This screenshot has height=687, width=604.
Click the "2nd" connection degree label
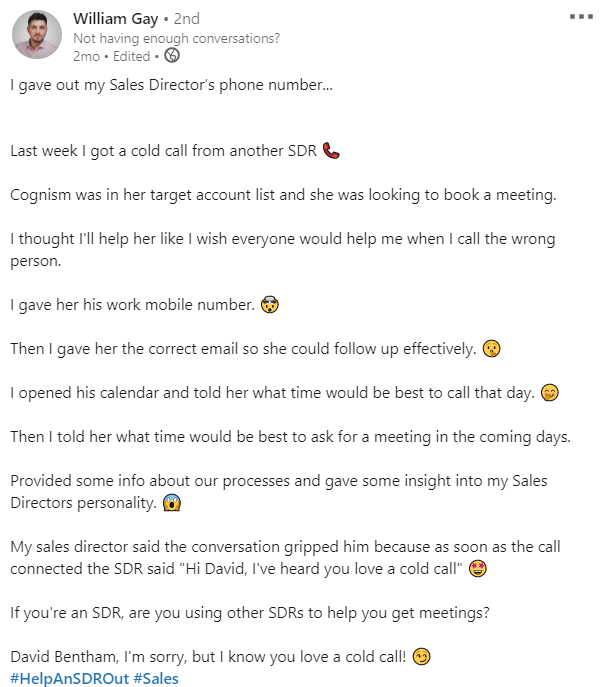pos(187,19)
